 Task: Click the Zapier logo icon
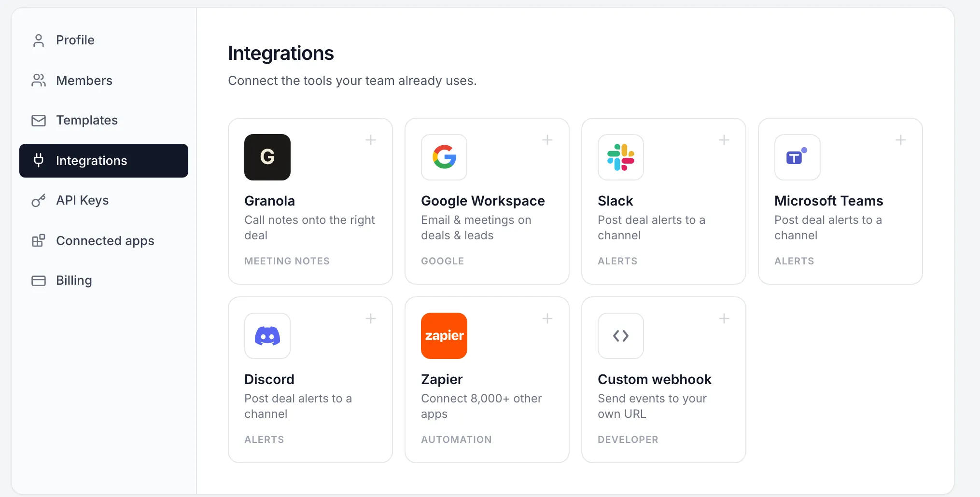pos(444,336)
